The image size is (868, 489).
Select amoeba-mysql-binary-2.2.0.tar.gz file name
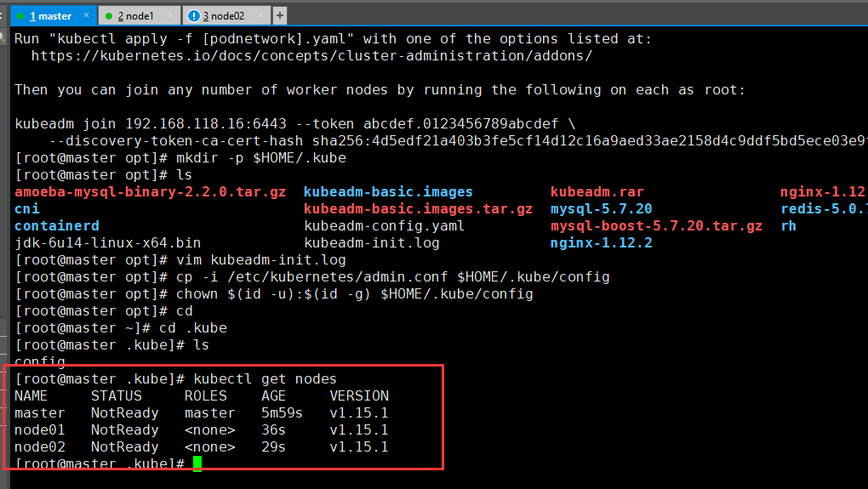(150, 192)
